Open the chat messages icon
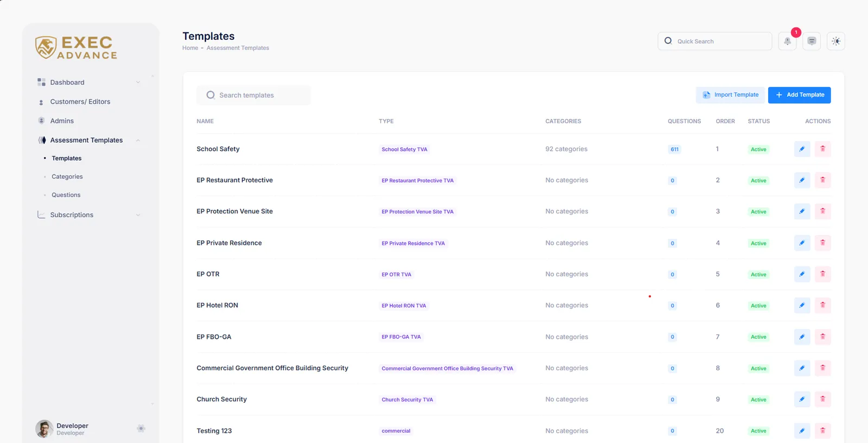 click(x=812, y=41)
